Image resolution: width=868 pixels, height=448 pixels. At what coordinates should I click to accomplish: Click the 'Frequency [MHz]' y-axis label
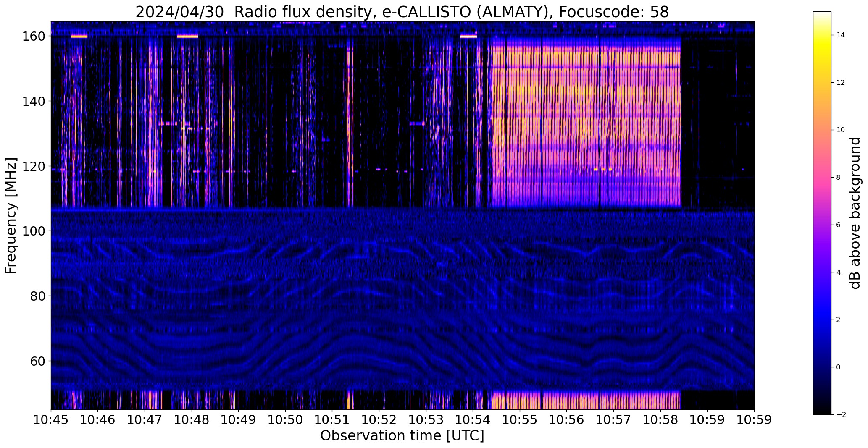point(11,216)
